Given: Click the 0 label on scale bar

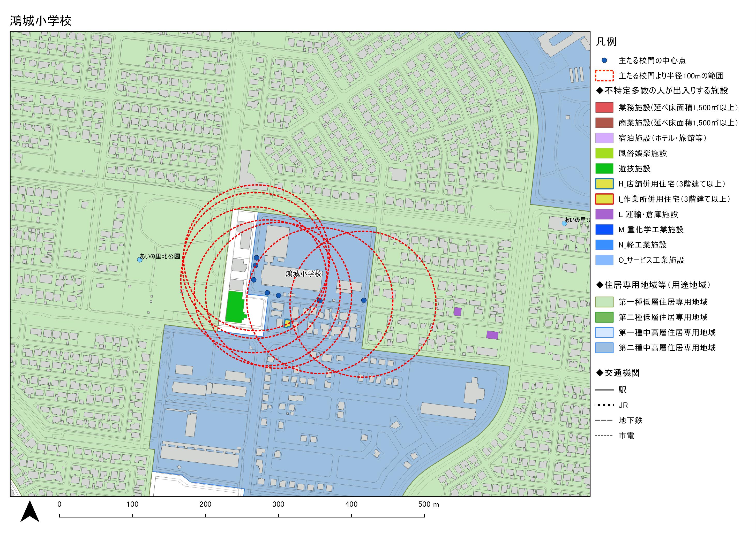Looking at the screenshot, I should click(x=59, y=504).
